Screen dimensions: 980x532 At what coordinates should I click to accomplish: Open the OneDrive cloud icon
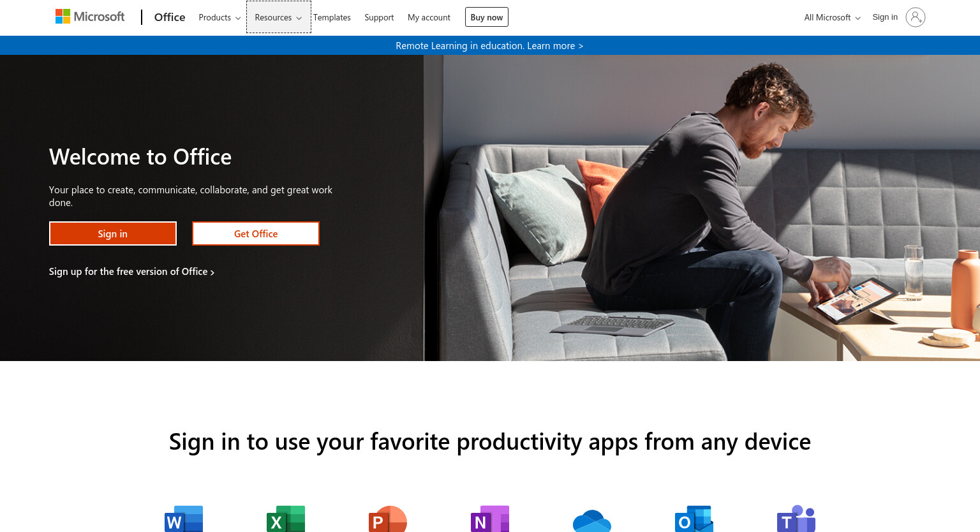(x=592, y=521)
